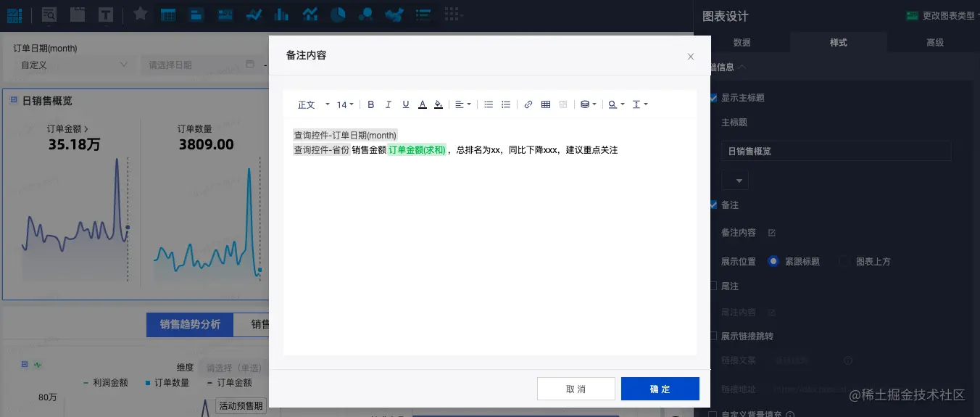Switch to the 数据 tab
This screenshot has height=417, width=980.
tap(742, 43)
